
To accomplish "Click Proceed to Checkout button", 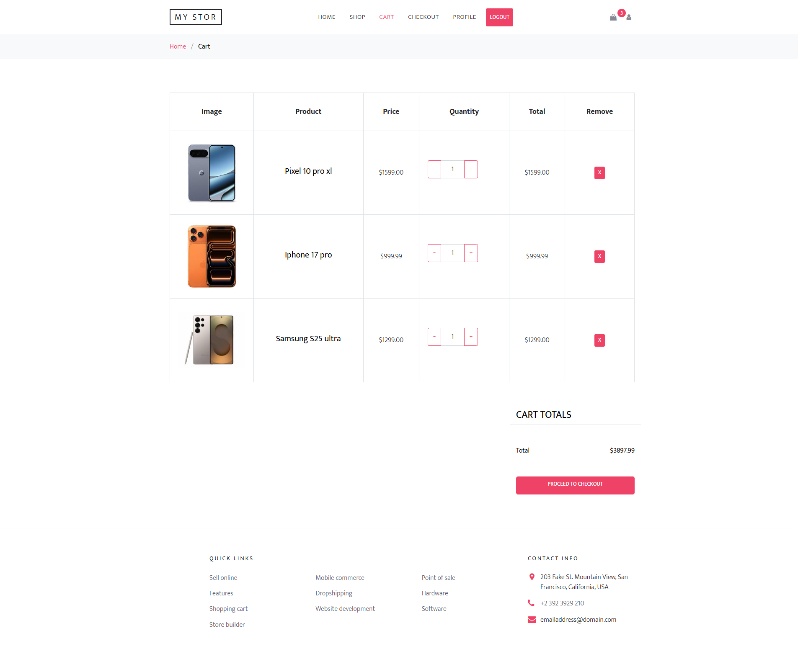I will [x=575, y=485].
